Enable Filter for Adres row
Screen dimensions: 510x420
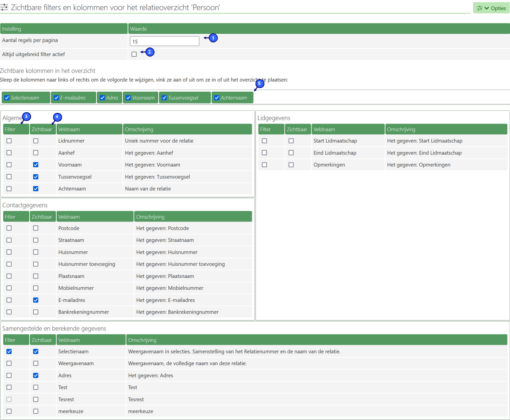click(9, 376)
